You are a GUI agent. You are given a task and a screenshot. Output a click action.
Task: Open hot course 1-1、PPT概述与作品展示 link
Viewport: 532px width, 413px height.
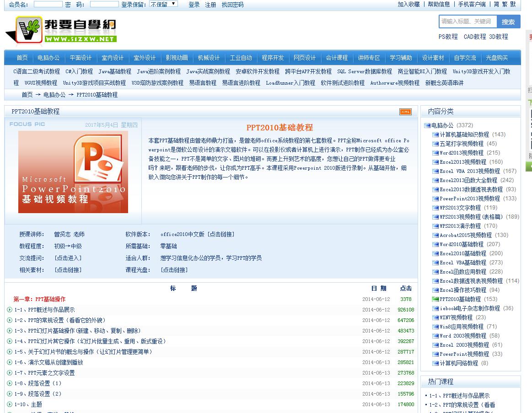pos(459,396)
